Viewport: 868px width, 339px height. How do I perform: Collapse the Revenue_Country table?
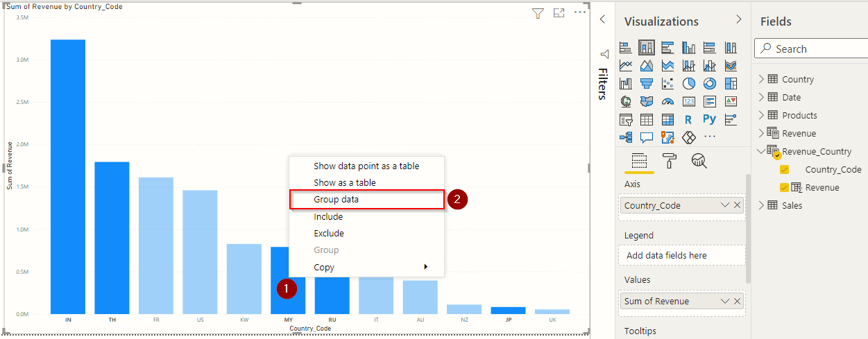(x=761, y=151)
